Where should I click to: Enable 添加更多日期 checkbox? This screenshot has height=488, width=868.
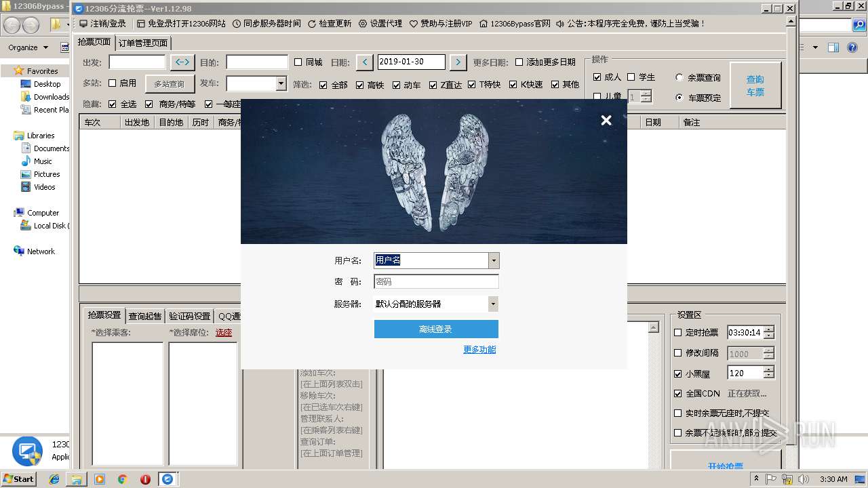545,62
